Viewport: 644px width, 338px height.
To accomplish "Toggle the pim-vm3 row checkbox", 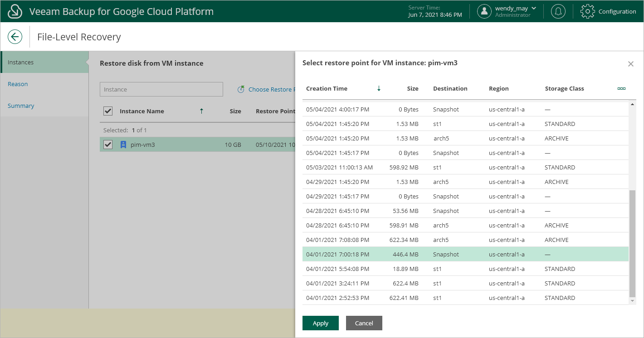I will point(108,145).
